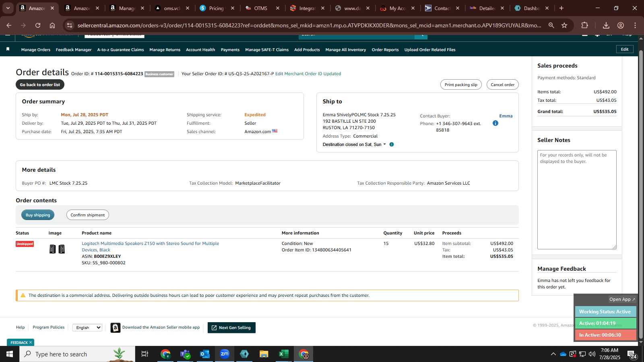This screenshot has width=644, height=362.
Task: Open the browser downloads icon
Action: (x=606, y=25)
